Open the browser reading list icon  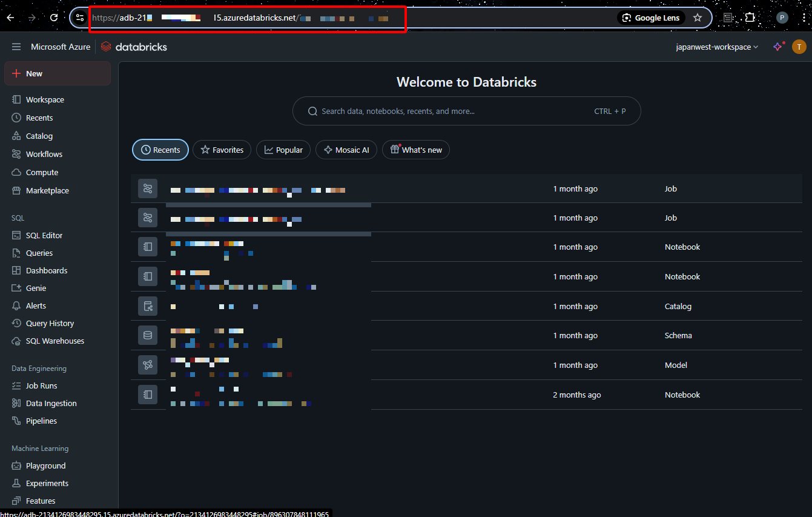(727, 18)
